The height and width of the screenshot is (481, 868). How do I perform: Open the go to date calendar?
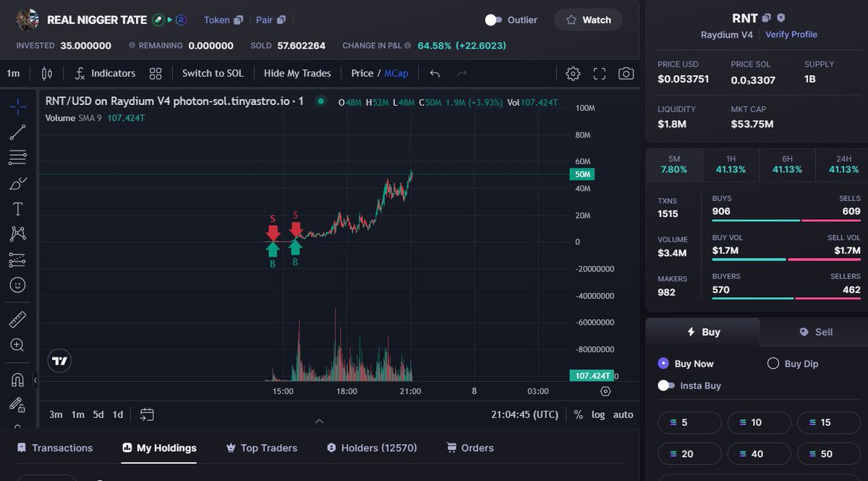(x=147, y=414)
